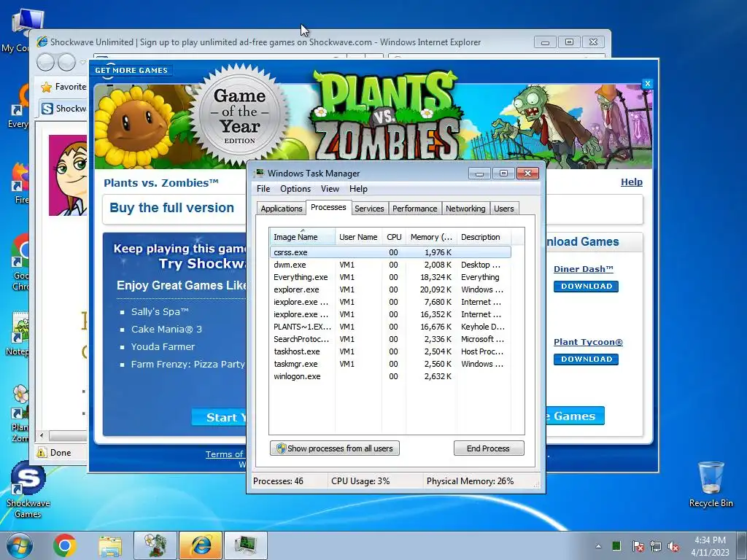Open Shockwave Games desktop shortcut
This screenshot has width=747, height=560.
[28, 490]
